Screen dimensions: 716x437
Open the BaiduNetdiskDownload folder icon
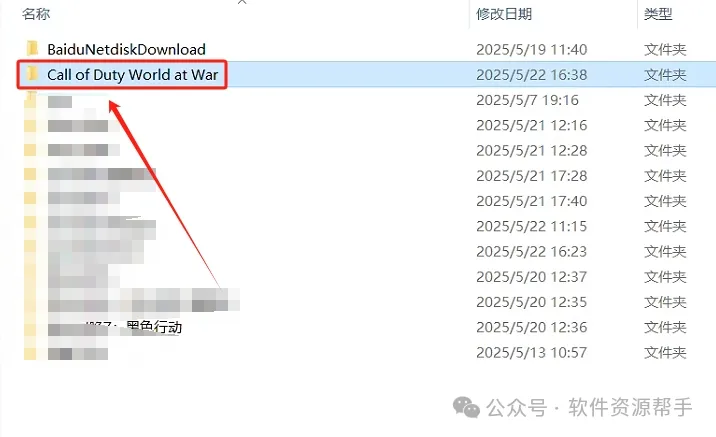coord(32,48)
